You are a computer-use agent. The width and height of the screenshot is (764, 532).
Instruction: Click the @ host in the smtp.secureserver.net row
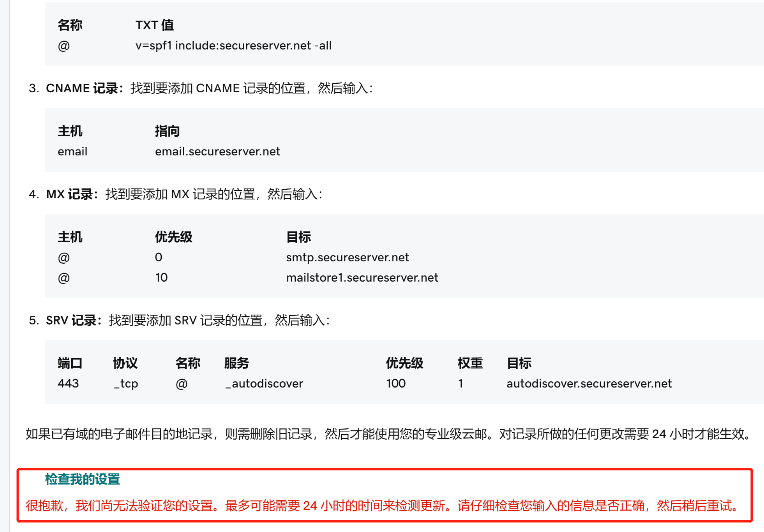coord(64,258)
